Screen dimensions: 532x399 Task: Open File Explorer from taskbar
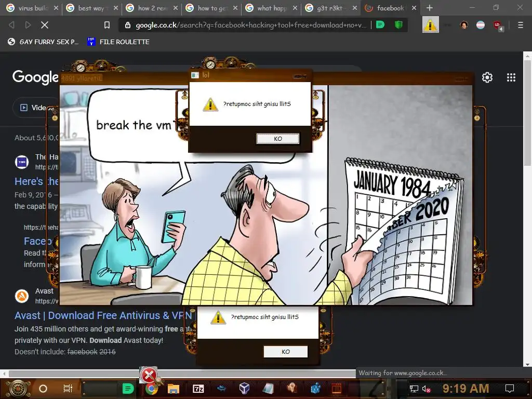(174, 389)
